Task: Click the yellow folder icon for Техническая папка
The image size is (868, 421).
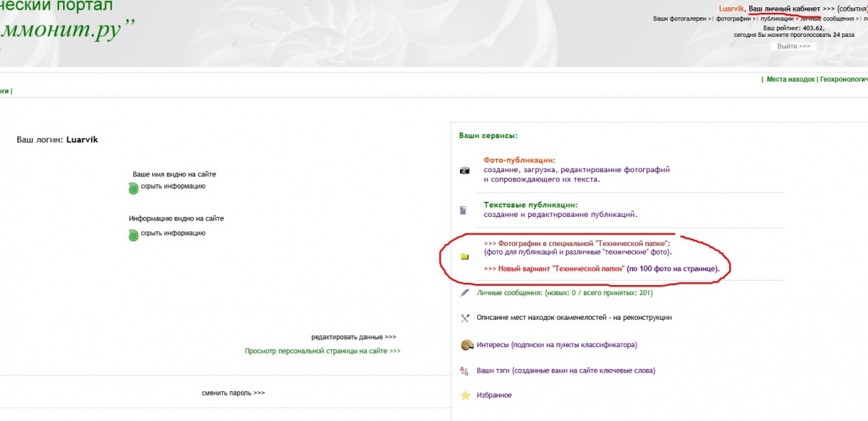Action: point(464,256)
